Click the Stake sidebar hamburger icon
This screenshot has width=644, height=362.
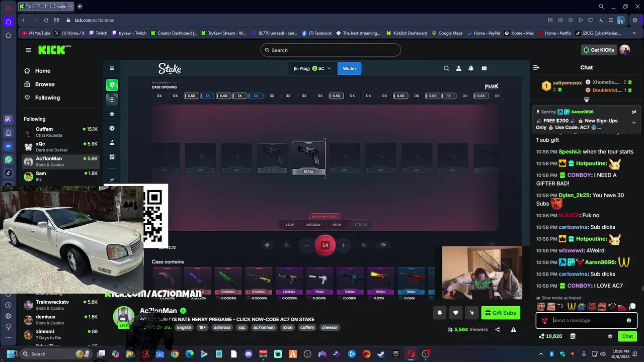(112, 68)
